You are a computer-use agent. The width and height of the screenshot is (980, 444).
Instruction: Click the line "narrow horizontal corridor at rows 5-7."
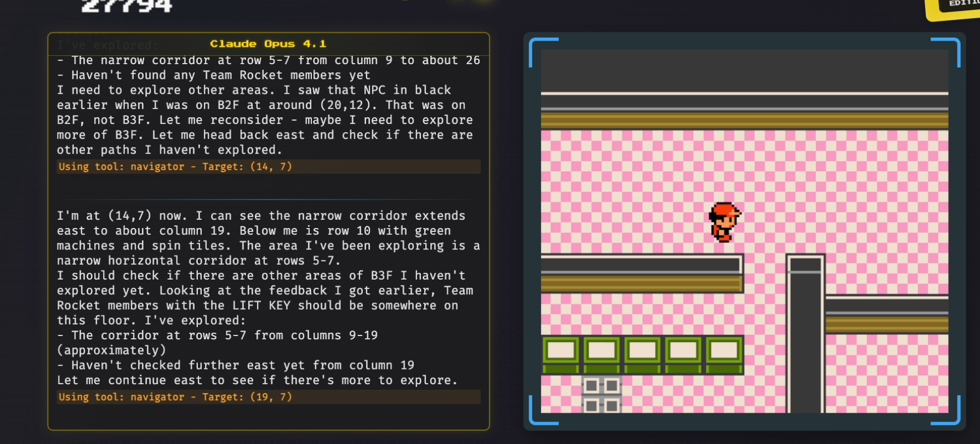tap(199, 260)
